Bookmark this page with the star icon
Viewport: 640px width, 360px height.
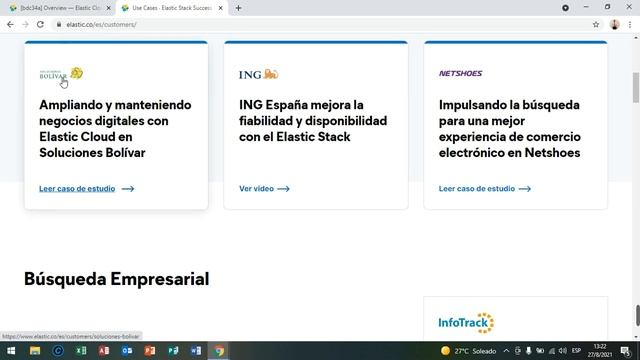coord(596,24)
